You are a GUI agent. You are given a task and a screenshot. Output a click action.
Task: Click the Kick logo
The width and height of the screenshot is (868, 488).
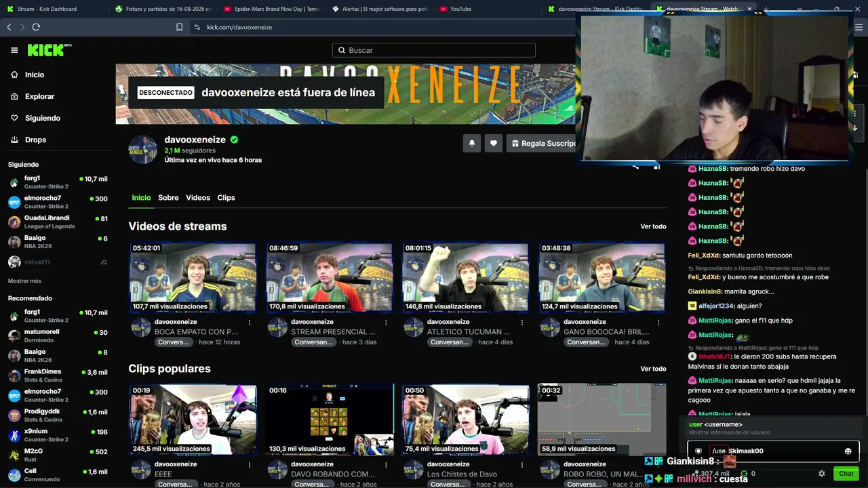[50, 50]
